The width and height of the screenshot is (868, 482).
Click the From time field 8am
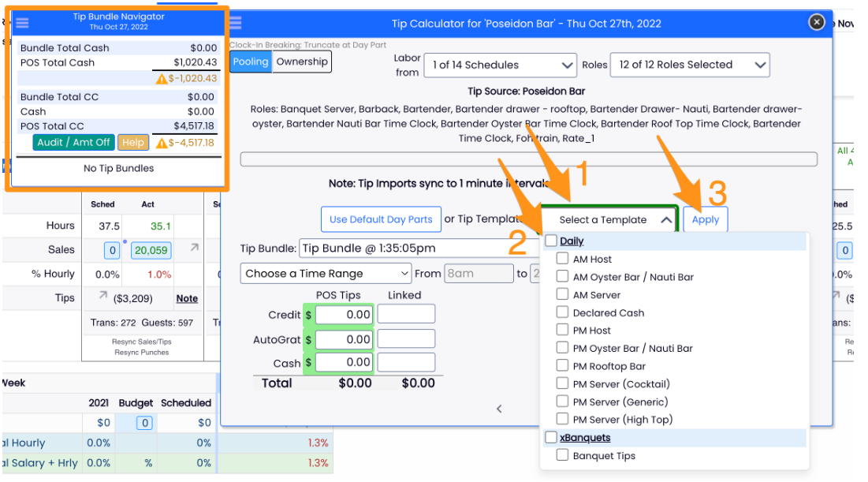479,274
